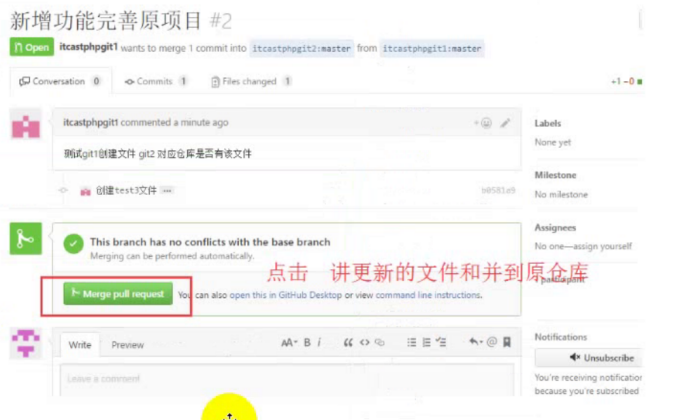Image resolution: width=692 pixels, height=420 pixels.
Task: Click the 'None yet' labels text
Action: (x=553, y=142)
